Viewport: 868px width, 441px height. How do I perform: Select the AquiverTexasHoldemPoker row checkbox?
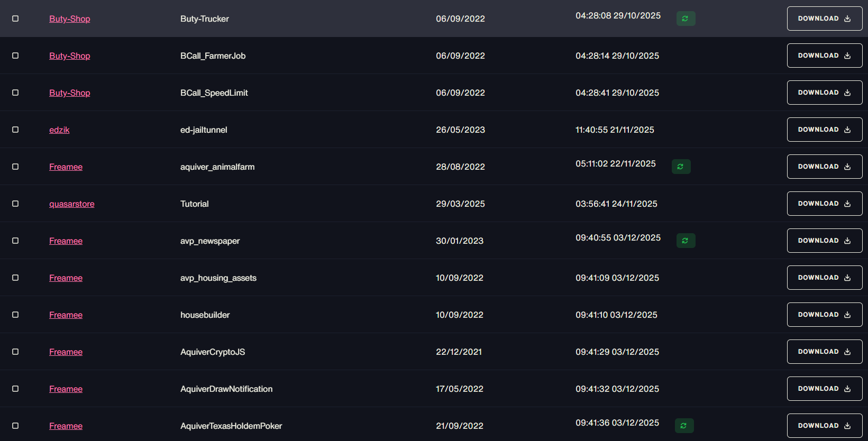tap(15, 426)
